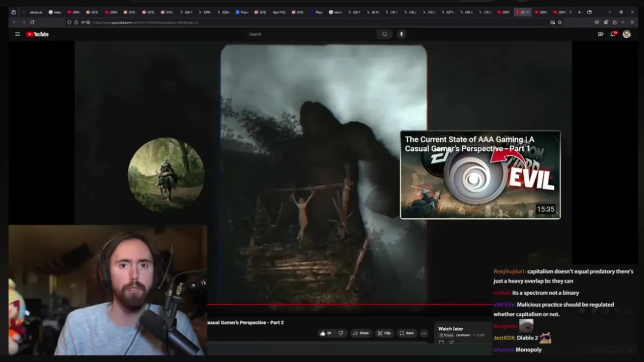Click the YouTube search magnifier button
Image resolution: width=644 pixels, height=362 pixels.
point(384,34)
